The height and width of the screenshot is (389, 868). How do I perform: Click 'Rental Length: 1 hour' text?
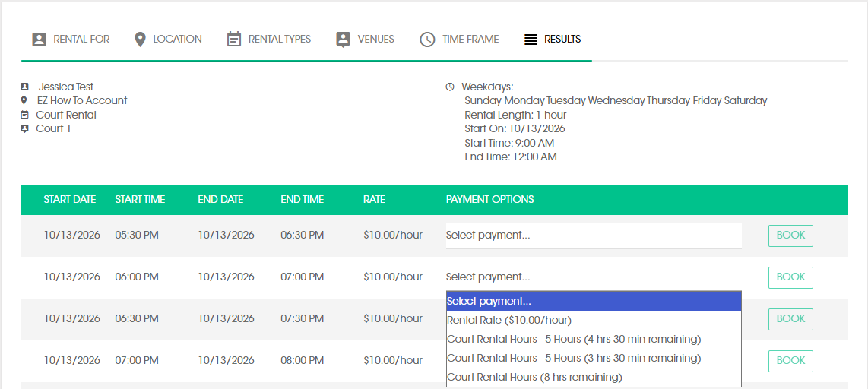[x=515, y=115]
